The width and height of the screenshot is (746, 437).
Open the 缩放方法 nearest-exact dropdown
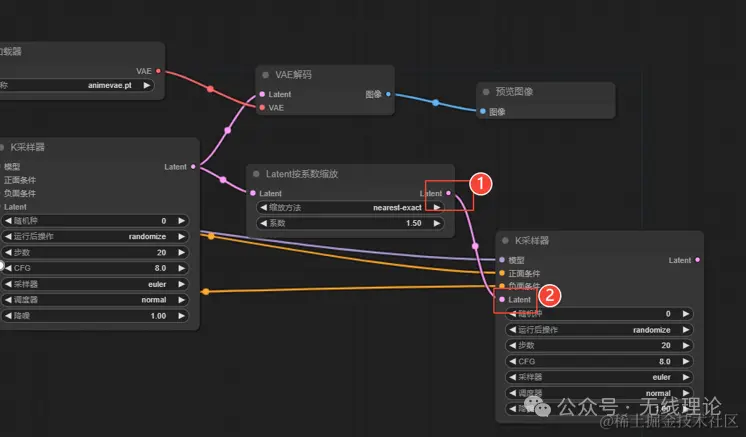click(x=350, y=207)
